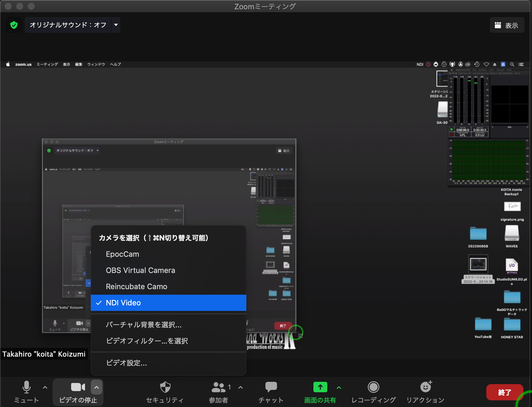This screenshot has width=532, height=407.
Task: Select EpocCam as the camera
Action: coord(168,254)
